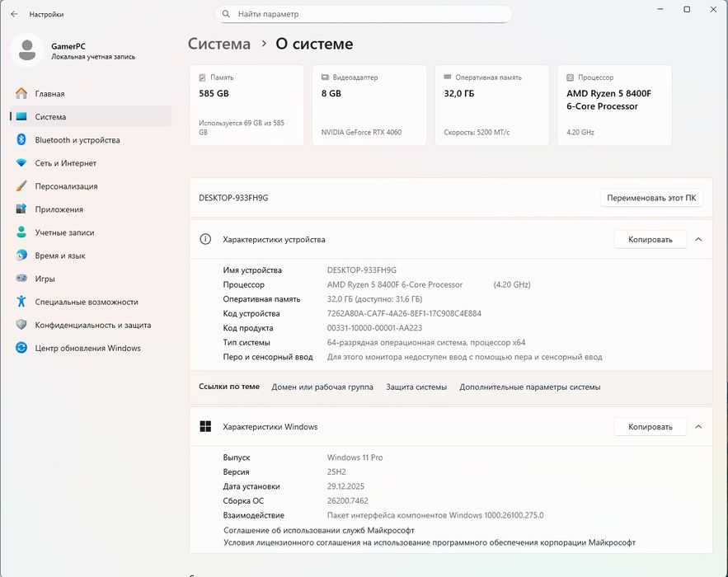Click the back arrow icon
The height and width of the screenshot is (577, 728).
point(14,14)
